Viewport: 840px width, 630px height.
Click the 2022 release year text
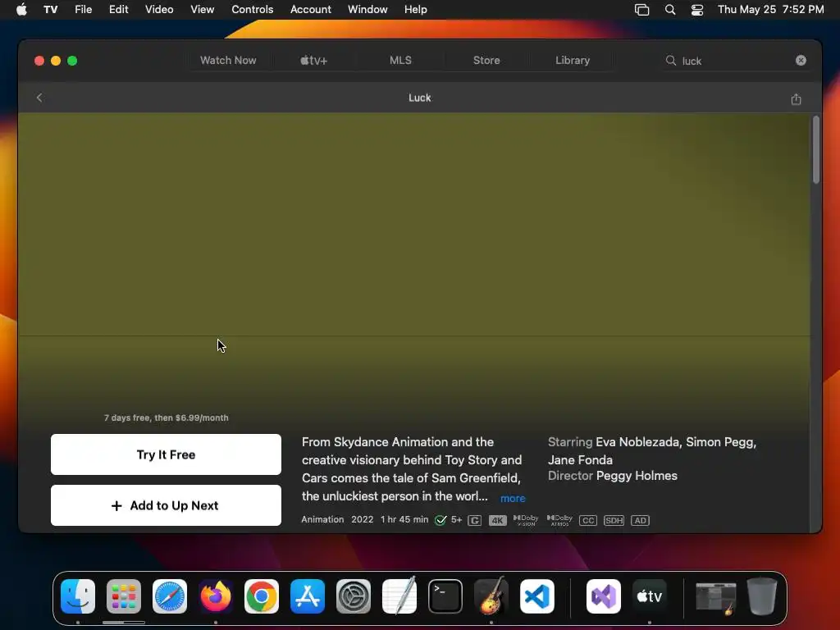(x=362, y=519)
